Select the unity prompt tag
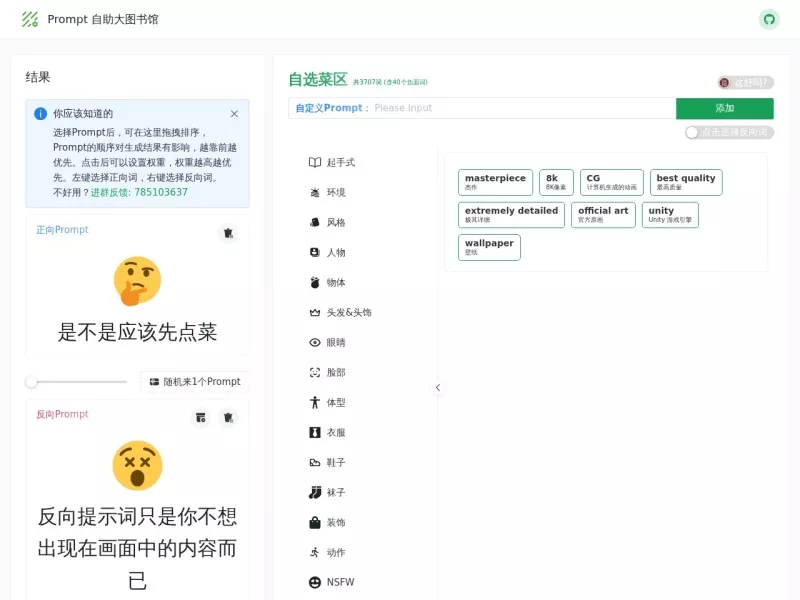This screenshot has height=600, width=800. point(670,215)
